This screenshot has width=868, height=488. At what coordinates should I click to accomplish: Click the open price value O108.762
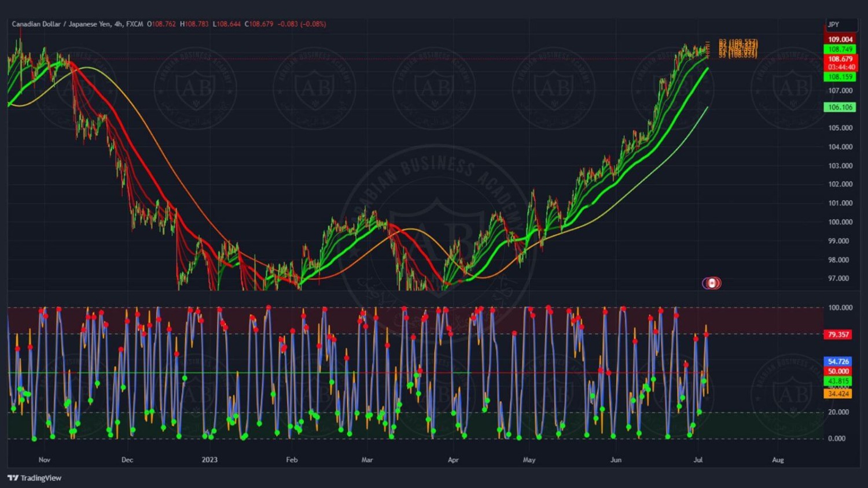[x=161, y=24]
